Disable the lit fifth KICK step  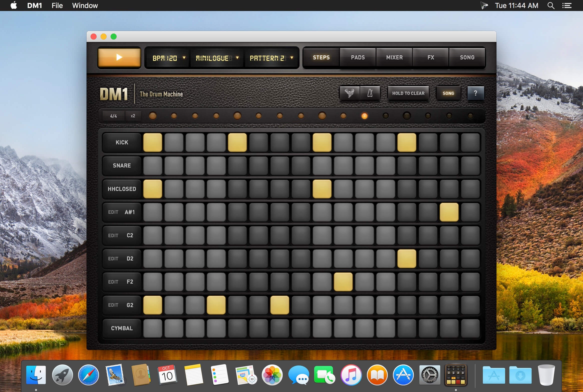[x=237, y=142]
